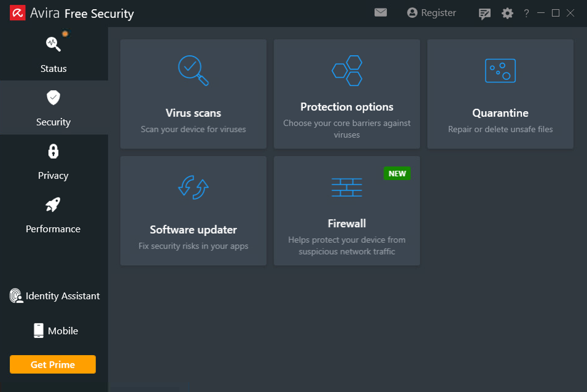The height and width of the screenshot is (392, 587).
Task: Select the Virus scans tile description text
Action: click(x=193, y=129)
